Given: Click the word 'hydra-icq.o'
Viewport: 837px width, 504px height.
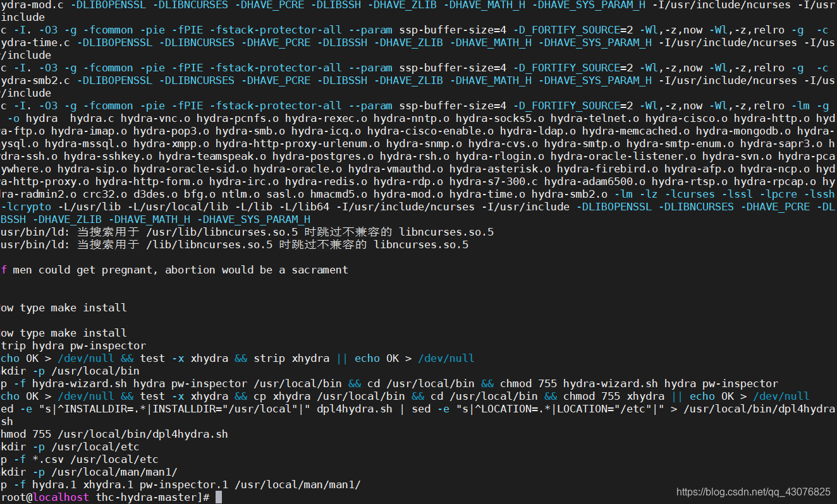Looking at the screenshot, I should [326, 131].
